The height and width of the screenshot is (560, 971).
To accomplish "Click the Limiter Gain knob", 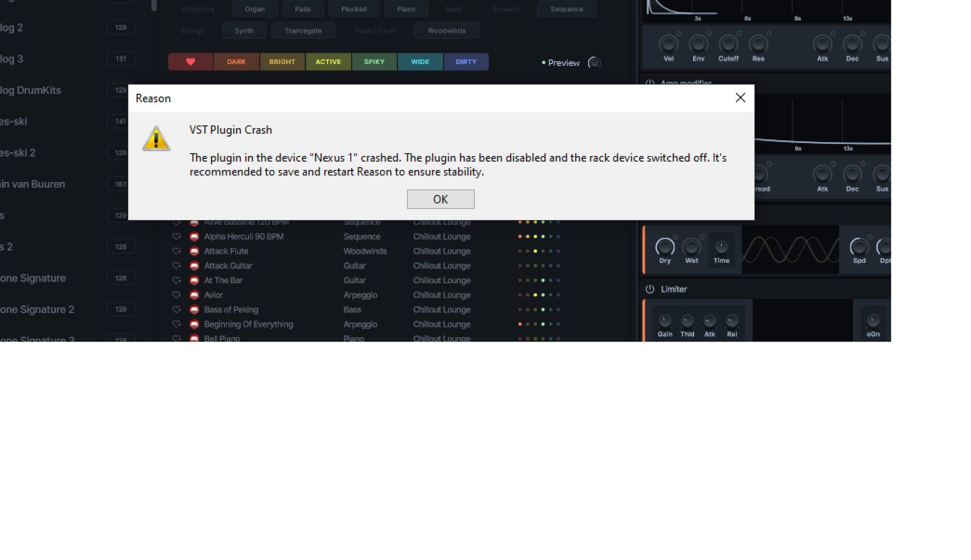I will [x=665, y=321].
